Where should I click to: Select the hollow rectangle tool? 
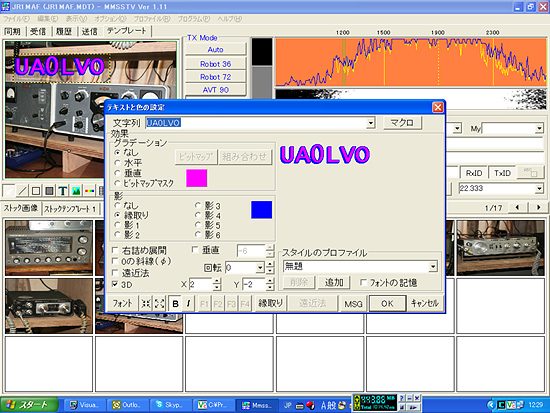35,191
